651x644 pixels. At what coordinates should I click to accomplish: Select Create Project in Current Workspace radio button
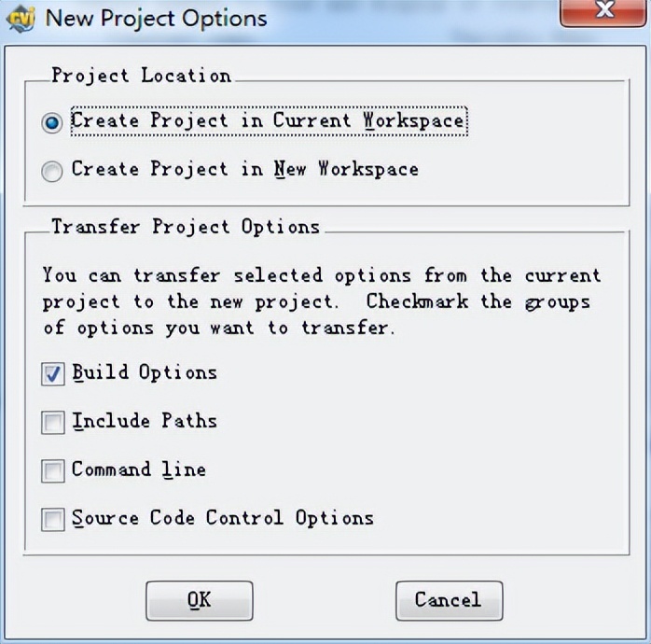click(53, 122)
